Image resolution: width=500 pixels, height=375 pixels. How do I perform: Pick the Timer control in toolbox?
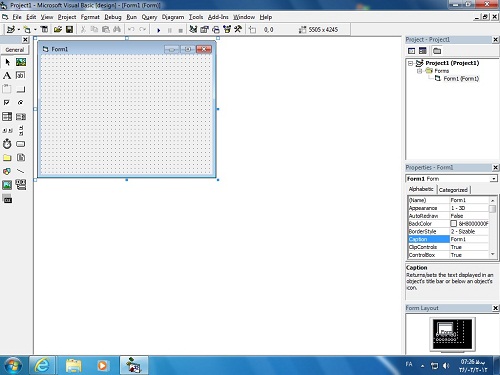click(x=7, y=144)
